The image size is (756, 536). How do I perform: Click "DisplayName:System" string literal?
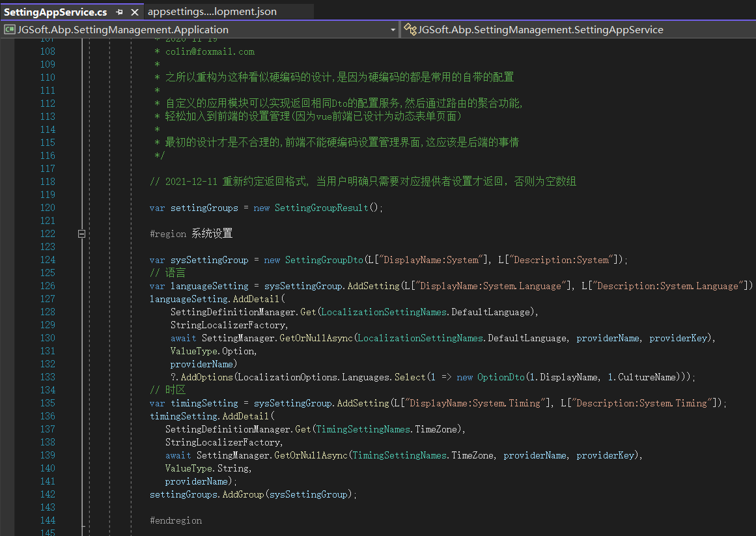pyautogui.click(x=431, y=260)
